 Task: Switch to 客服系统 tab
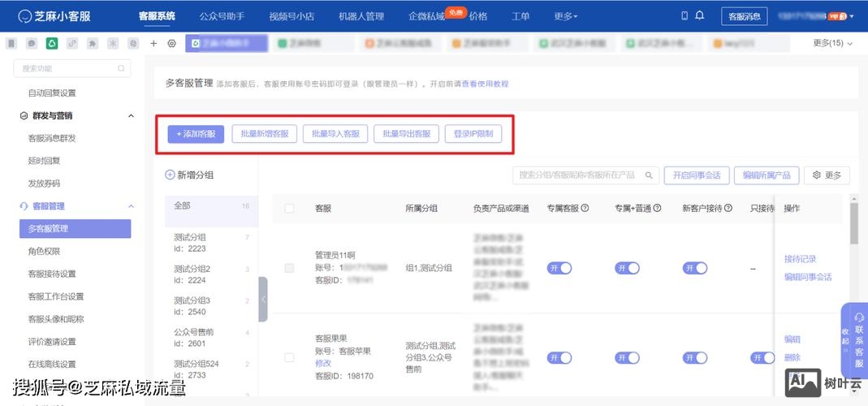[157, 16]
